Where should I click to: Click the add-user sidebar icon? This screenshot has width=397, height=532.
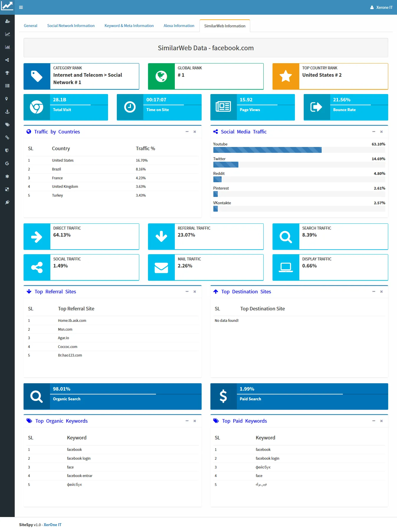tap(7, 21)
